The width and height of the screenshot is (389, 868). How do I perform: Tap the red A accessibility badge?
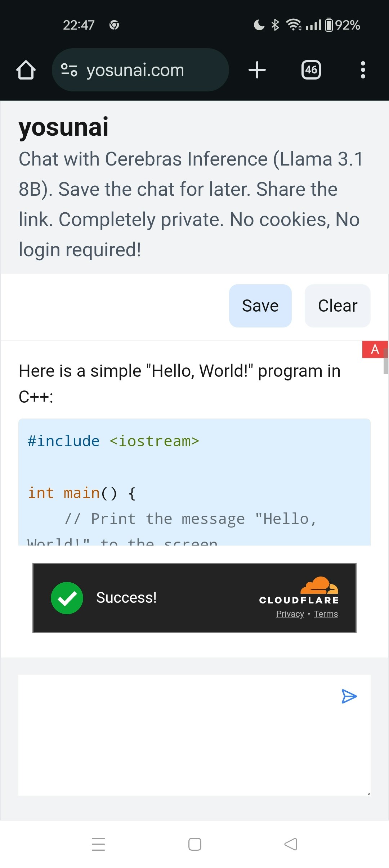pos(375,349)
